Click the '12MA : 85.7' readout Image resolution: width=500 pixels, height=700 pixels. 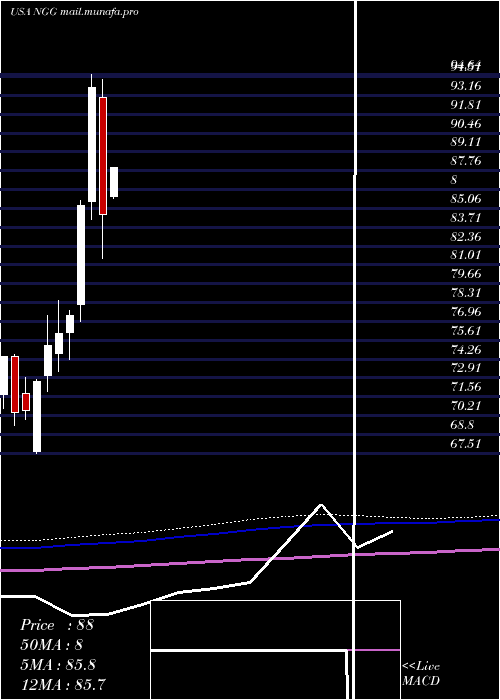62,684
